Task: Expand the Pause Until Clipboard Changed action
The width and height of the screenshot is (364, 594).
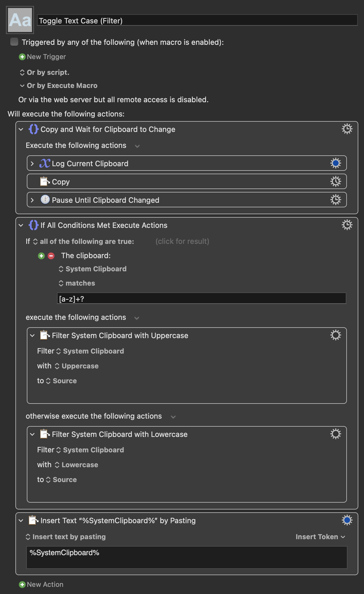Action: point(32,200)
